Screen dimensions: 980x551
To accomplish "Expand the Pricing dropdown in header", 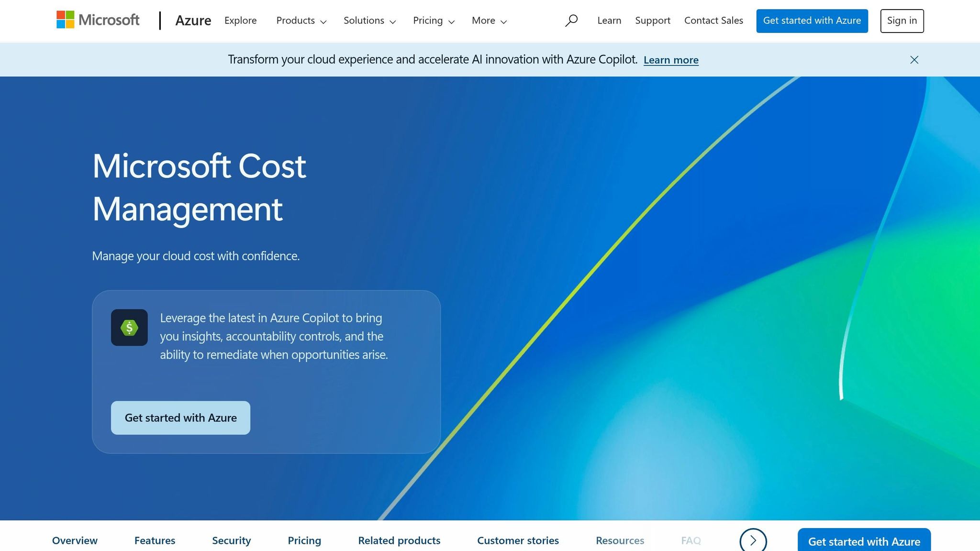I will pos(434,21).
